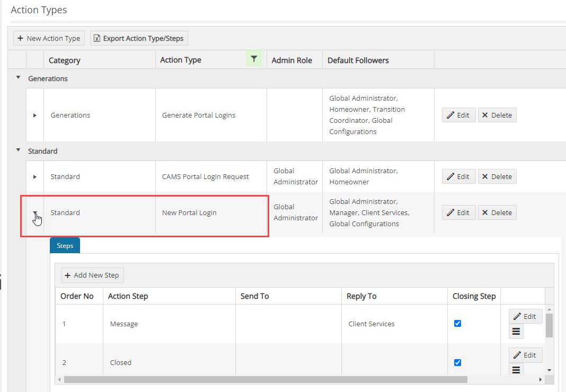Collapse the Generations group

click(17, 76)
